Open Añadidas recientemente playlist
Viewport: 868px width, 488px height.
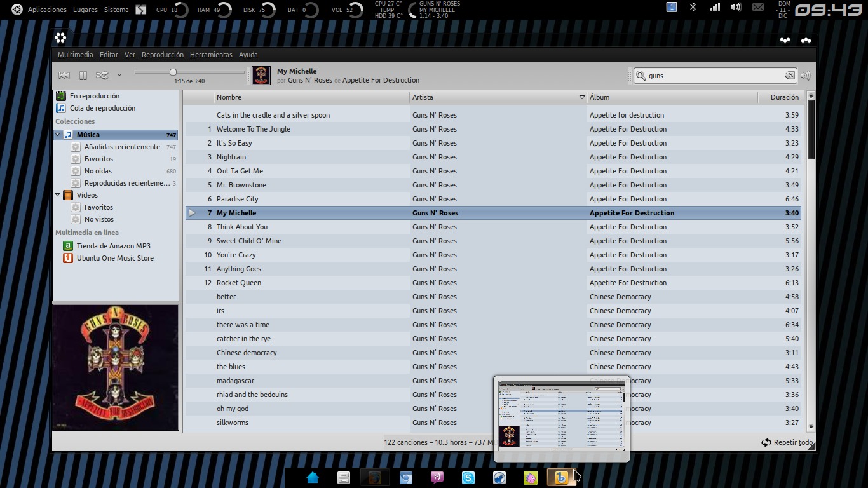coord(122,147)
